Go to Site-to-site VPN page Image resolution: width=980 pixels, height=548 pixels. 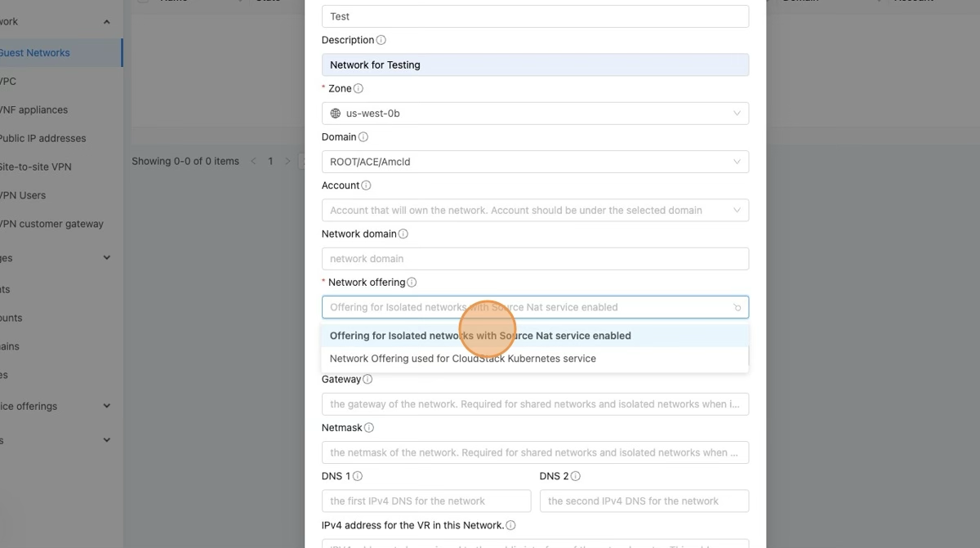(x=36, y=167)
